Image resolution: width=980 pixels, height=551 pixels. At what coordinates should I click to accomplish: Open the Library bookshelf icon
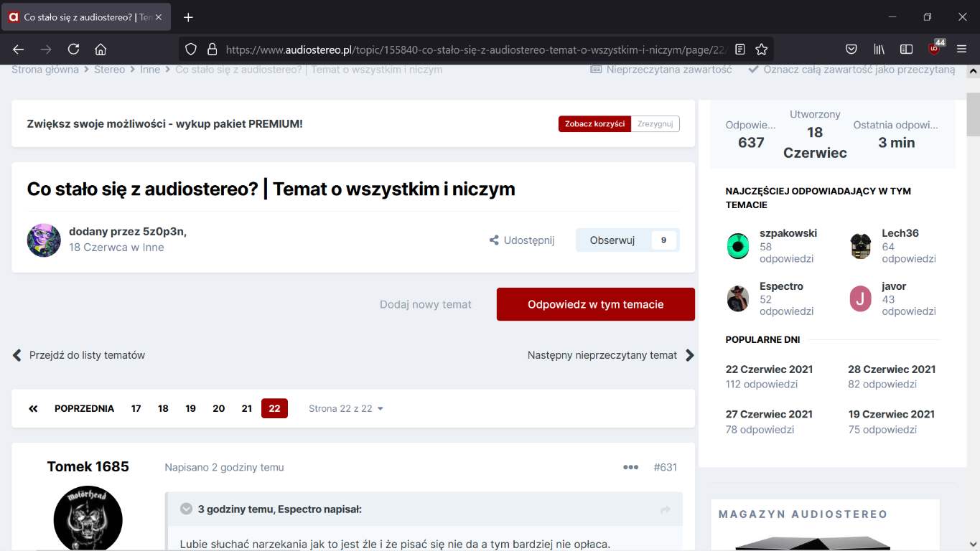pos(879,50)
